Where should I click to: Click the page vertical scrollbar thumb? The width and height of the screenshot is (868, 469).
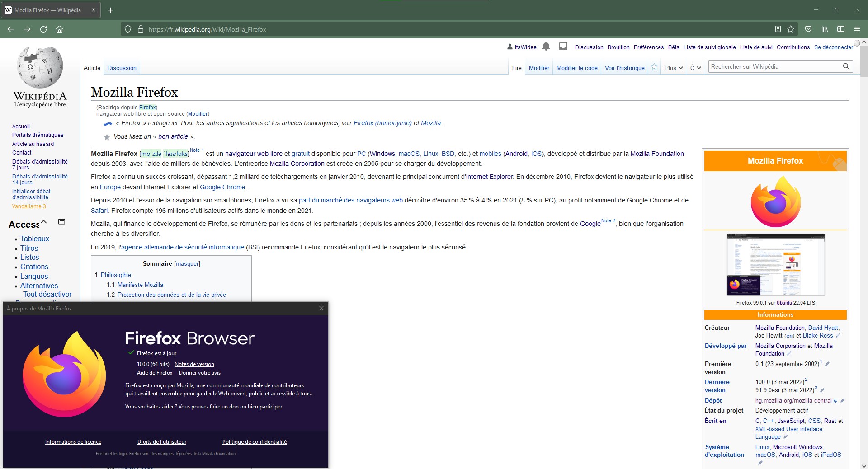[864, 61]
